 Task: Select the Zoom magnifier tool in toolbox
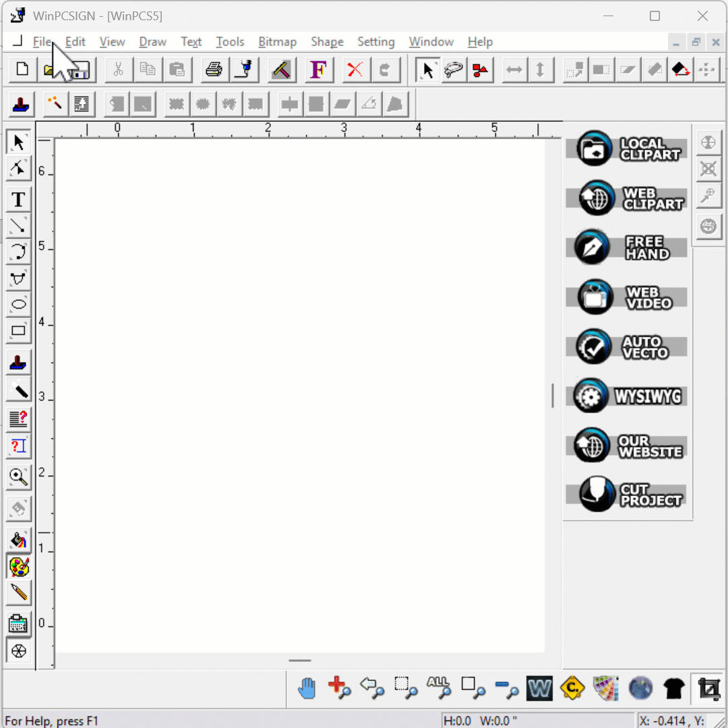tap(19, 477)
